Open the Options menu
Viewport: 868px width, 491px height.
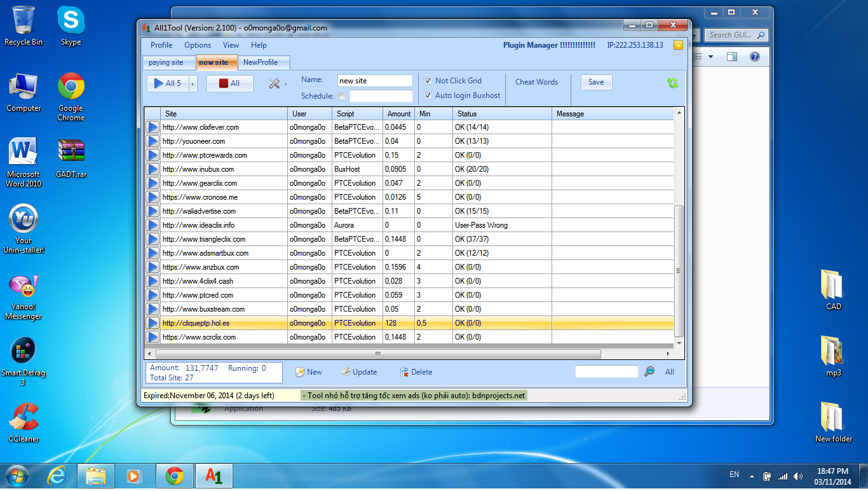point(198,45)
